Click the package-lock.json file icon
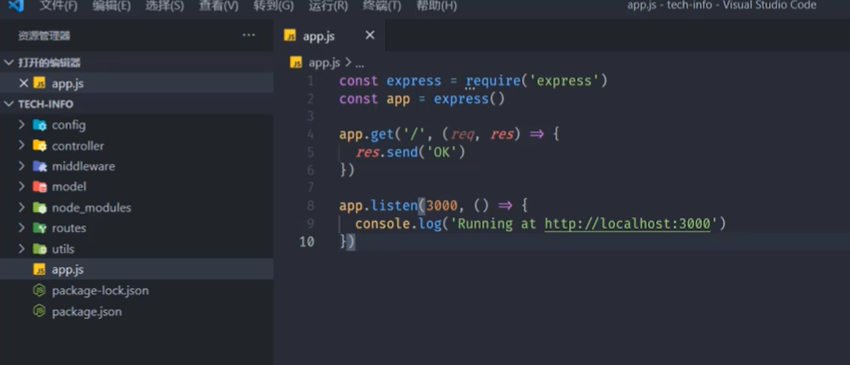Screen dimensions: 850x365 [40, 291]
